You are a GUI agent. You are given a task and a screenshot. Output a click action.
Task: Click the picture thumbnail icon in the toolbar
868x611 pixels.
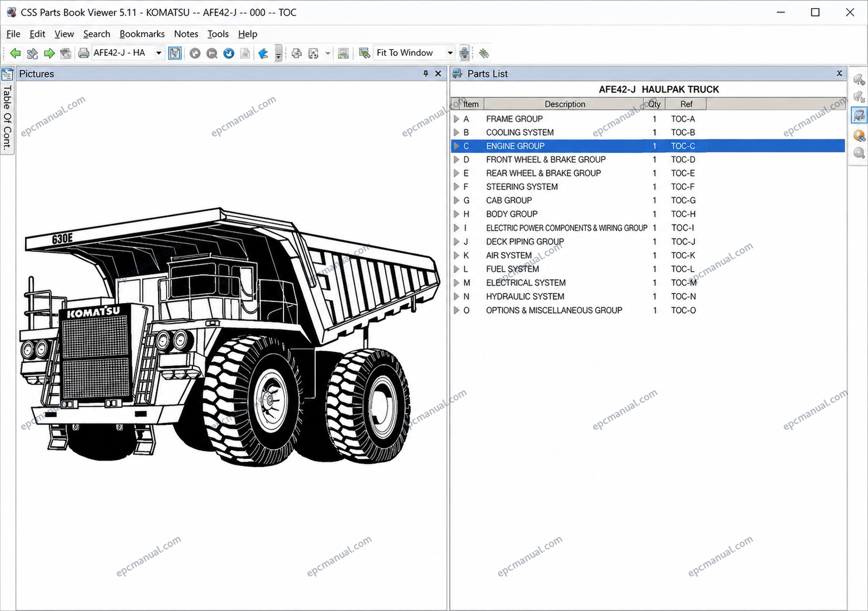click(x=343, y=53)
